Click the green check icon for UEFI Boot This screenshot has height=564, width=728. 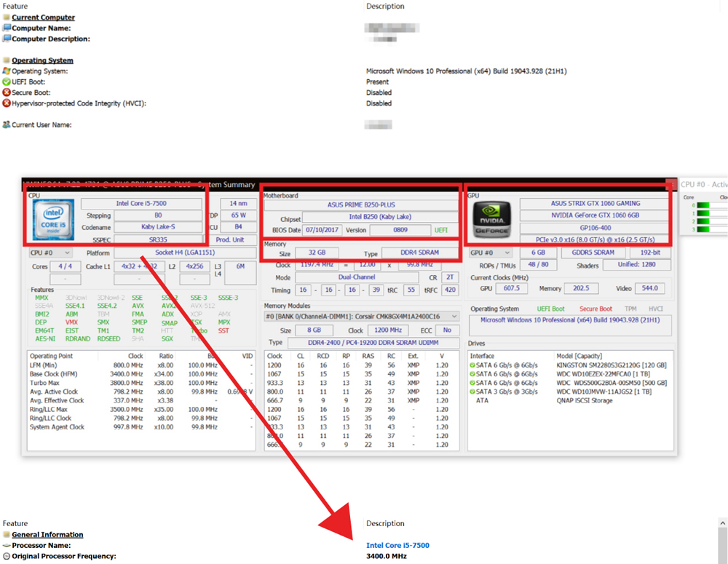[7, 82]
